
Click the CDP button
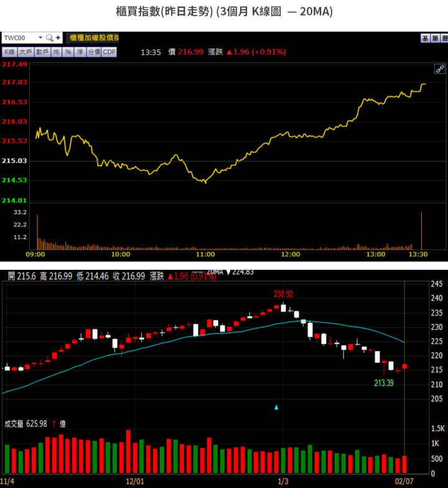109,52
